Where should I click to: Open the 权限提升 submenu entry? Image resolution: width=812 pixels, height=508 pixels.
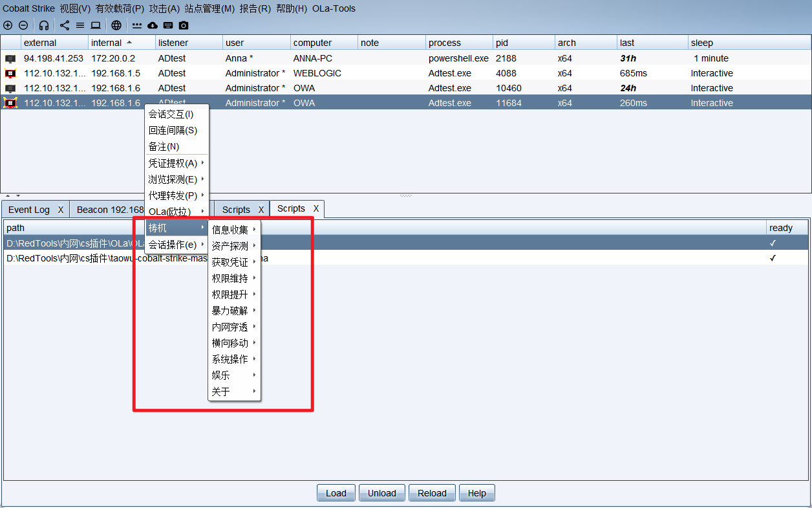pyautogui.click(x=234, y=294)
